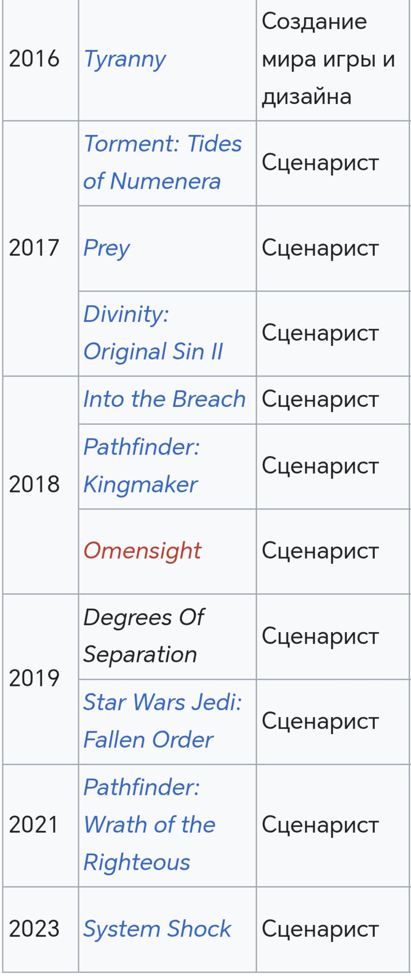Click the 2017 year cell
This screenshot has width=411, height=980.
pyautogui.click(x=41, y=248)
